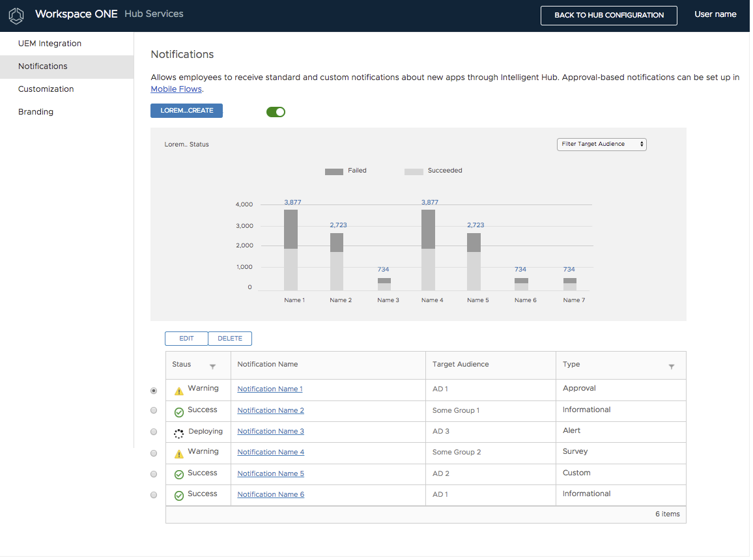The image size is (753, 560).
Task: Click the success checkmark icon for Notification Name 6
Action: coord(179,496)
